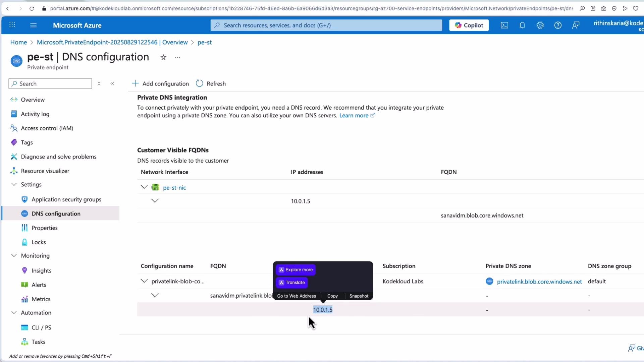
Task: Favorite pe-st with the star icon
Action: [163, 57]
